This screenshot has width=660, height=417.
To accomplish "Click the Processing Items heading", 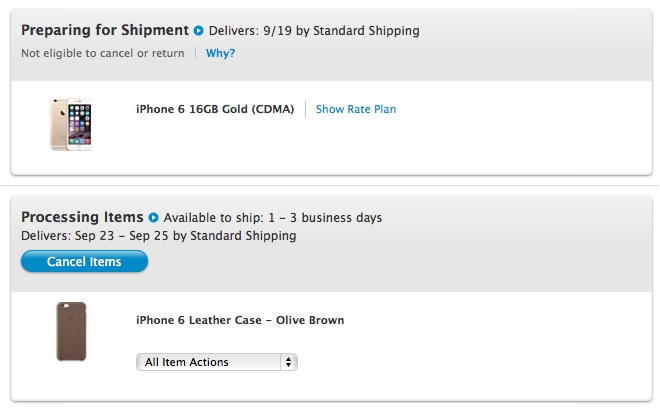I will pos(82,217).
